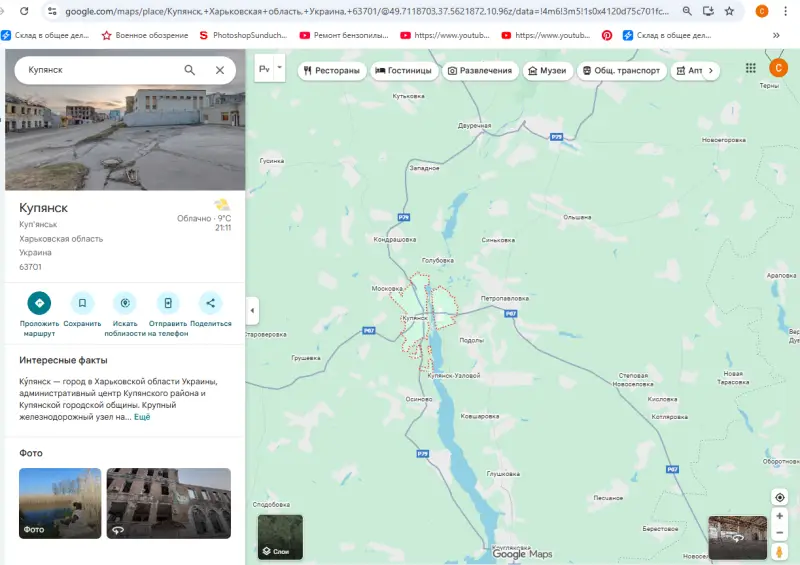Click the magnifier search icon in search box
This screenshot has width=800, height=565.
[190, 70]
